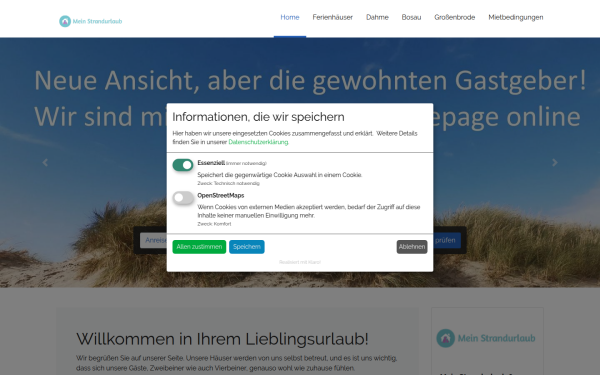Open the Großenbrode menu item

455,17
